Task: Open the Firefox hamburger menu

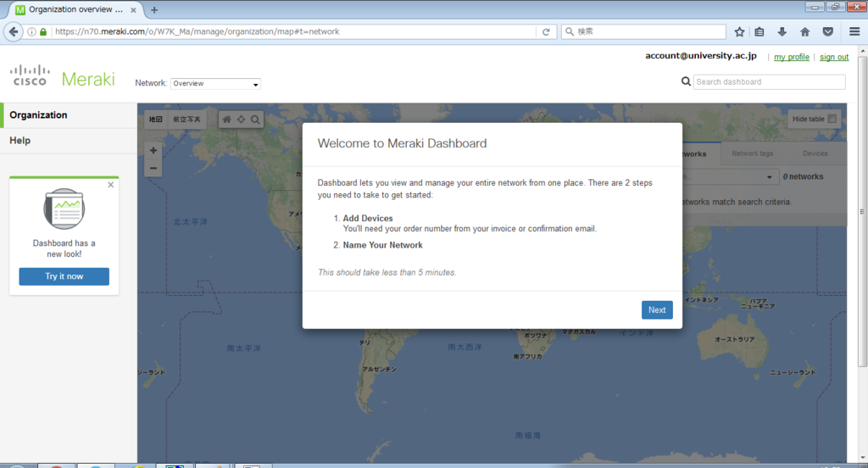Action: [854, 31]
